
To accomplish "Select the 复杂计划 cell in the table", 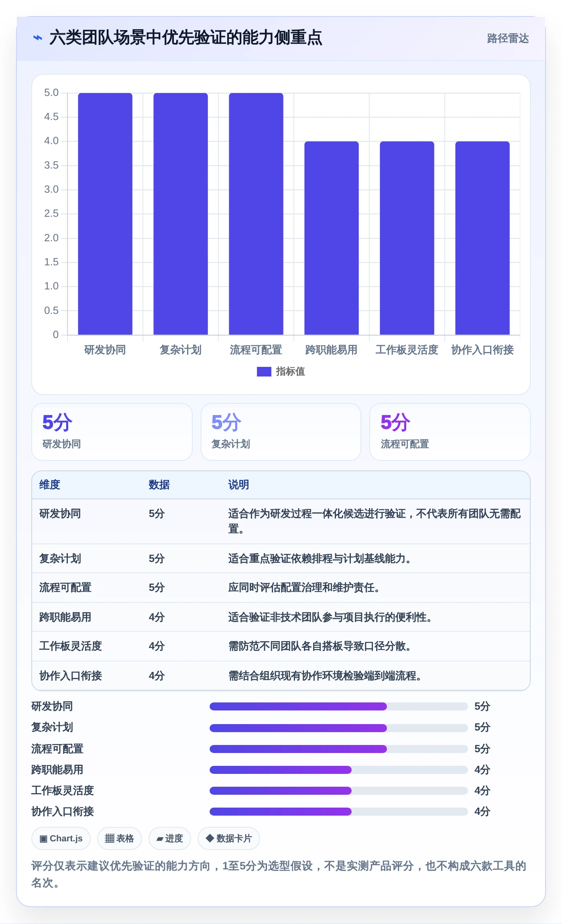I will 60,559.
